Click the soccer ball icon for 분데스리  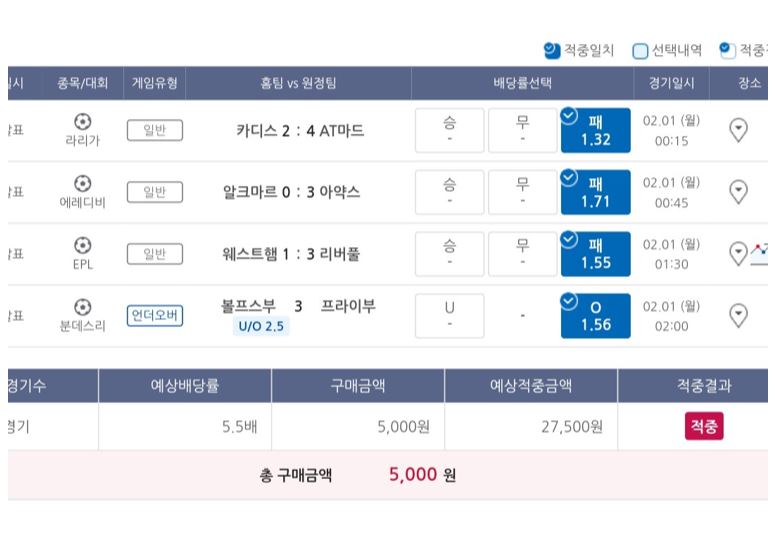[83, 307]
